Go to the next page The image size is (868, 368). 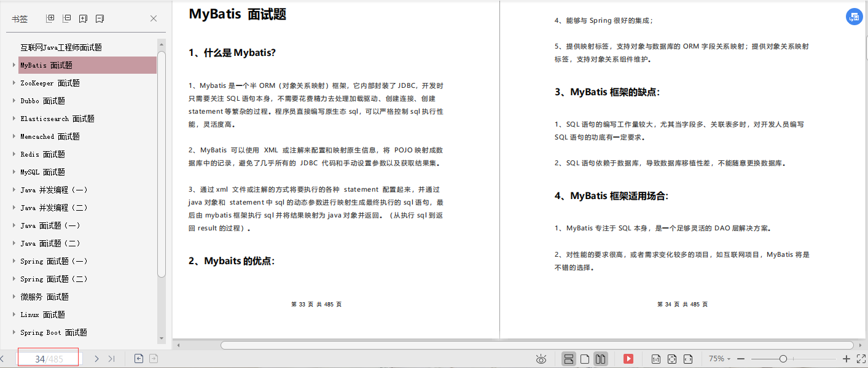[x=96, y=359]
